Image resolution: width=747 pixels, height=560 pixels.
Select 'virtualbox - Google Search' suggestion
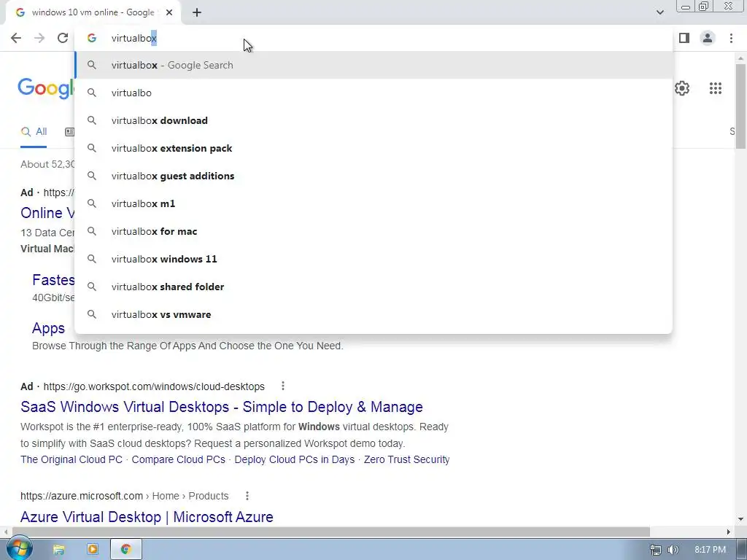click(373, 65)
